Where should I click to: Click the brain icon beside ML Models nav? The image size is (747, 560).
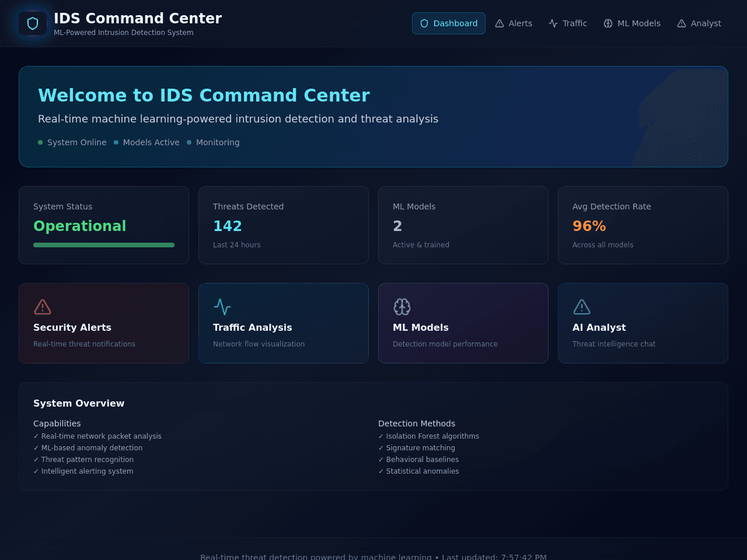point(608,23)
